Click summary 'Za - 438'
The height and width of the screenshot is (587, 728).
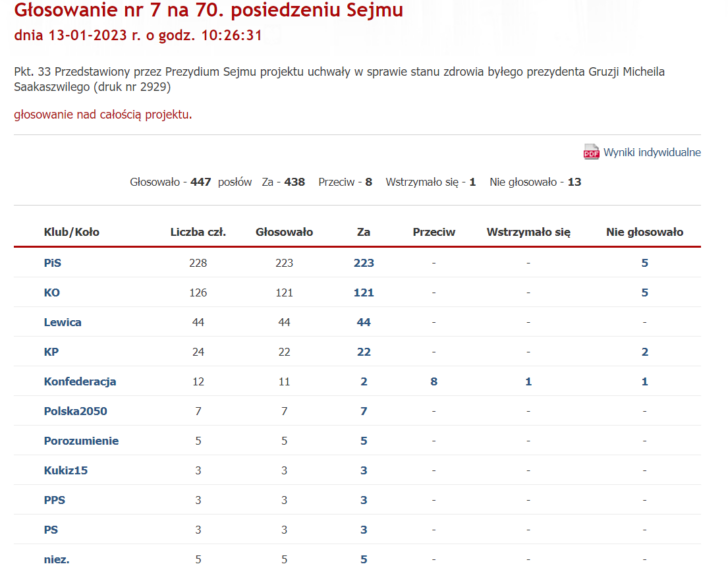coord(283,182)
